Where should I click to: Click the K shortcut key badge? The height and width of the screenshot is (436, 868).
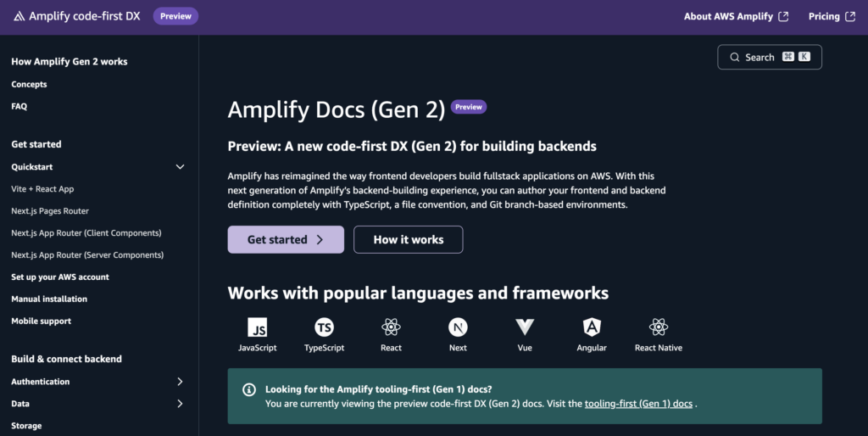pyautogui.click(x=804, y=57)
